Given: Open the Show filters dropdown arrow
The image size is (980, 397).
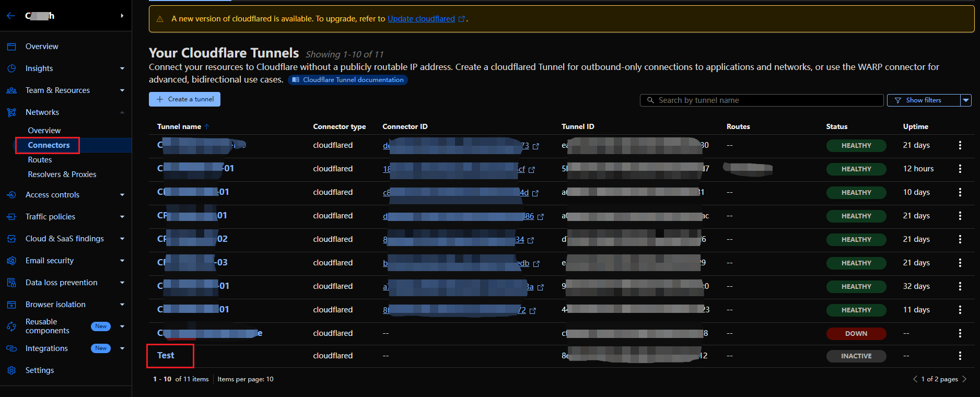Looking at the screenshot, I should [966, 100].
